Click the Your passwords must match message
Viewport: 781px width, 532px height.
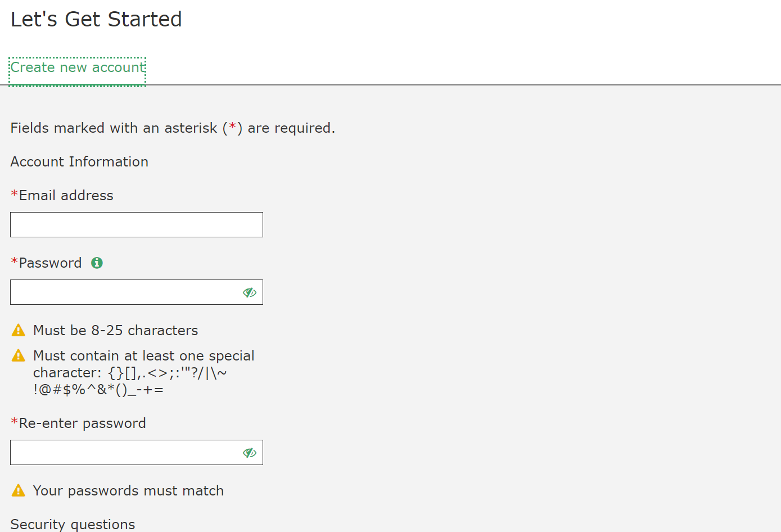[x=128, y=491]
